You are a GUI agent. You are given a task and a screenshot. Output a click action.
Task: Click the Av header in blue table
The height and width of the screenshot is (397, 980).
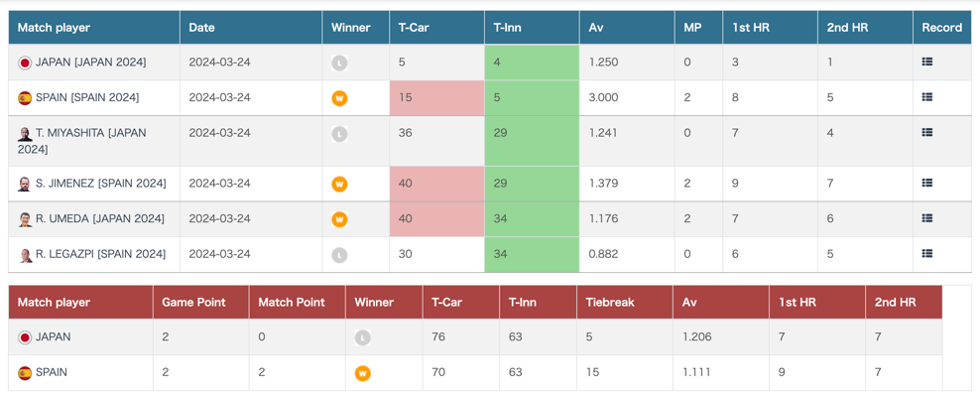tap(596, 28)
